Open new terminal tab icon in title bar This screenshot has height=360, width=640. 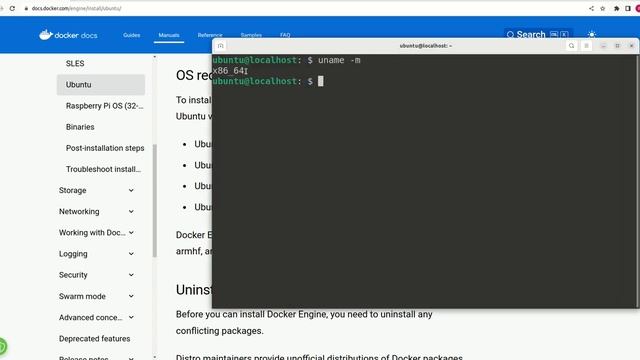[x=220, y=46]
